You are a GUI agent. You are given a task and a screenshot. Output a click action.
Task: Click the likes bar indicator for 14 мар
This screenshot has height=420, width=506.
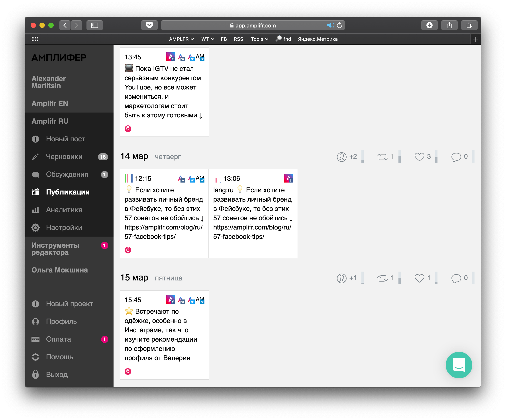(436, 157)
